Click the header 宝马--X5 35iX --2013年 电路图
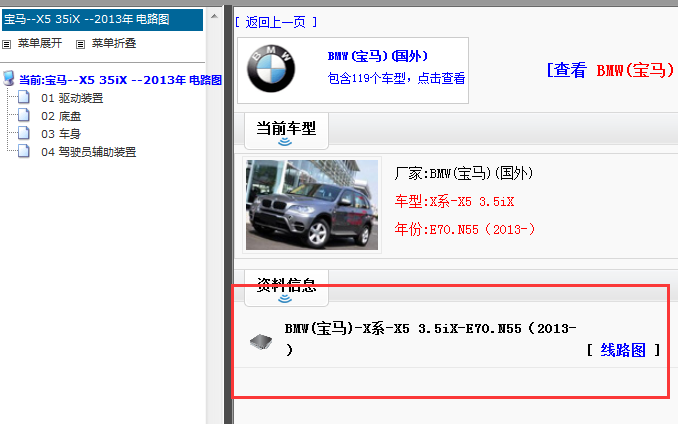This screenshot has width=678, height=424. tap(102, 20)
